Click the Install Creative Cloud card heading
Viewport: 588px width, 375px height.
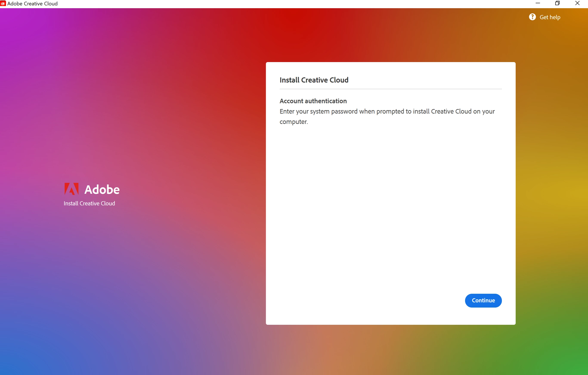[314, 80]
